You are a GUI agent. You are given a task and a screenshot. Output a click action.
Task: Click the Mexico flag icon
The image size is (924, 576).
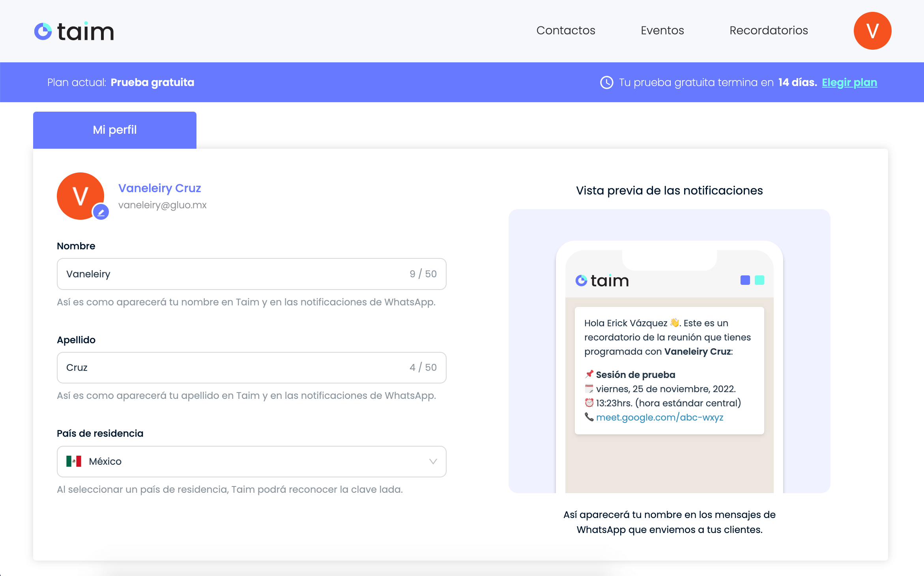tap(74, 461)
